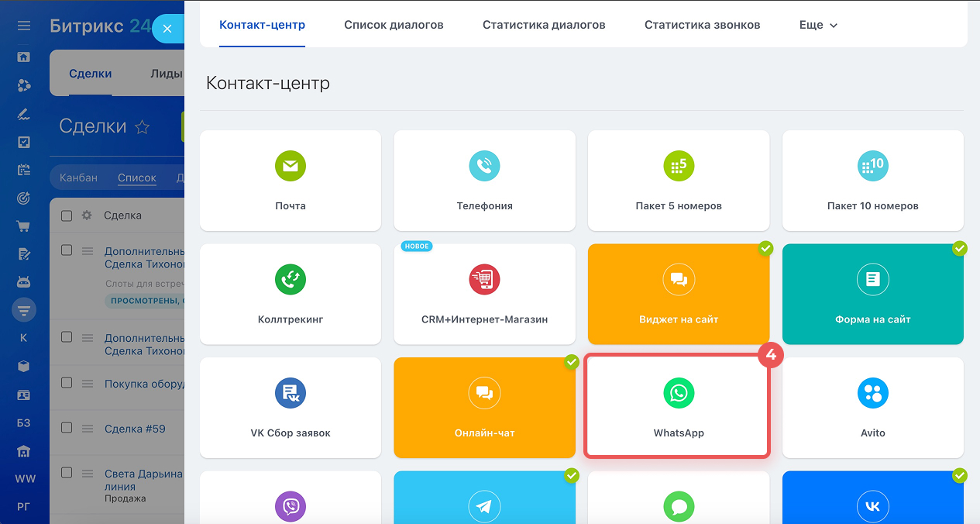Open the blue VK card icon
The width and height of the screenshot is (980, 524).
coord(873,507)
